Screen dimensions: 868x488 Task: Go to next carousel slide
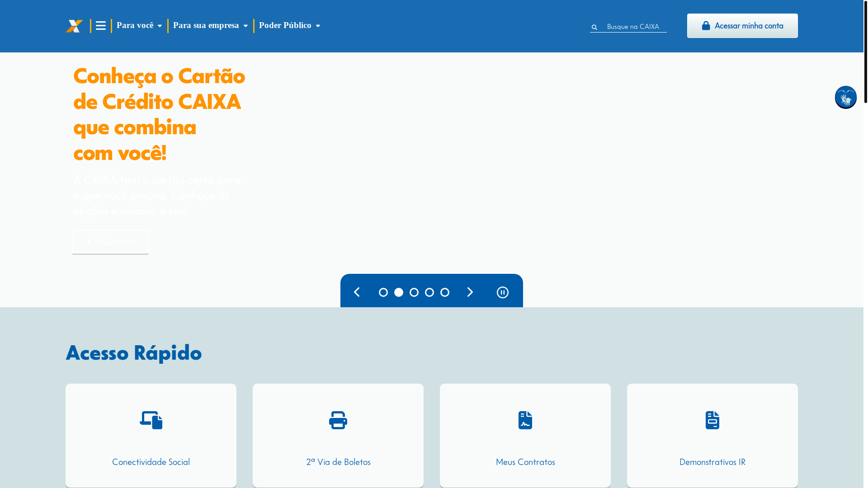(470, 292)
